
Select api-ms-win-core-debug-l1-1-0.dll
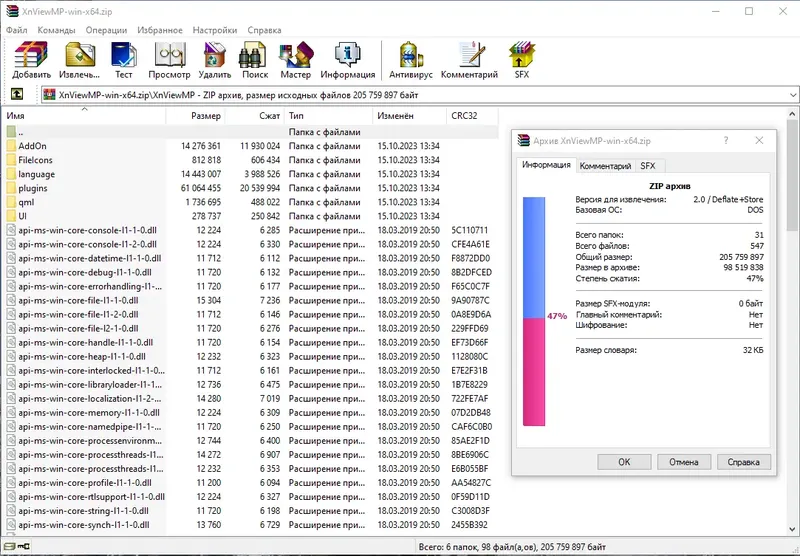[250, 272]
